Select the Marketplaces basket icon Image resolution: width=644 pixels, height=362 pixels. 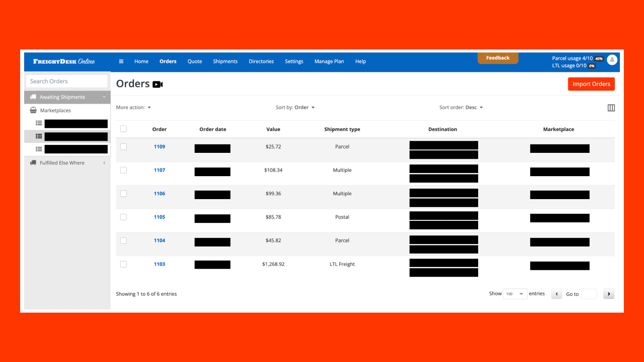(x=33, y=110)
